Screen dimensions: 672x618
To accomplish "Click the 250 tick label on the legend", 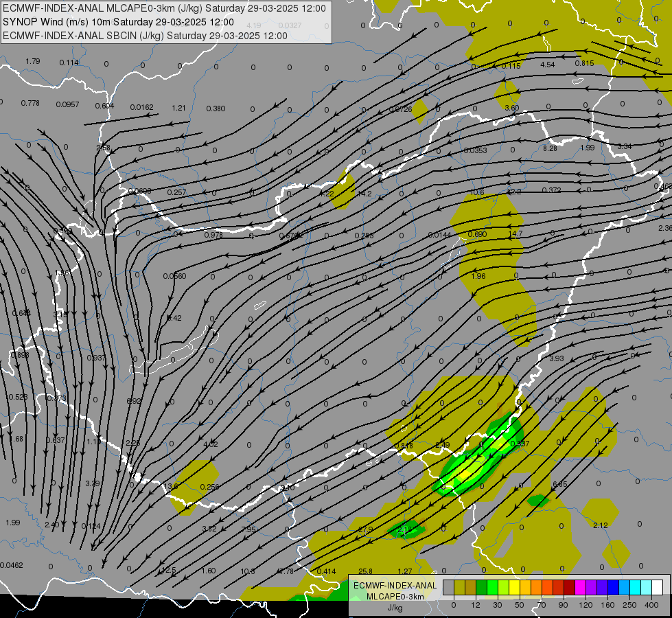I will pos(629,605).
